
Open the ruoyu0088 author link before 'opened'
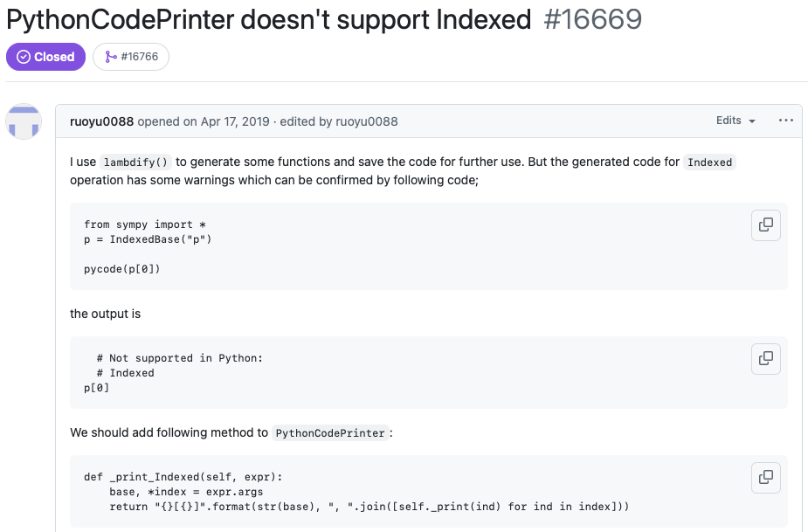pyautogui.click(x=101, y=121)
